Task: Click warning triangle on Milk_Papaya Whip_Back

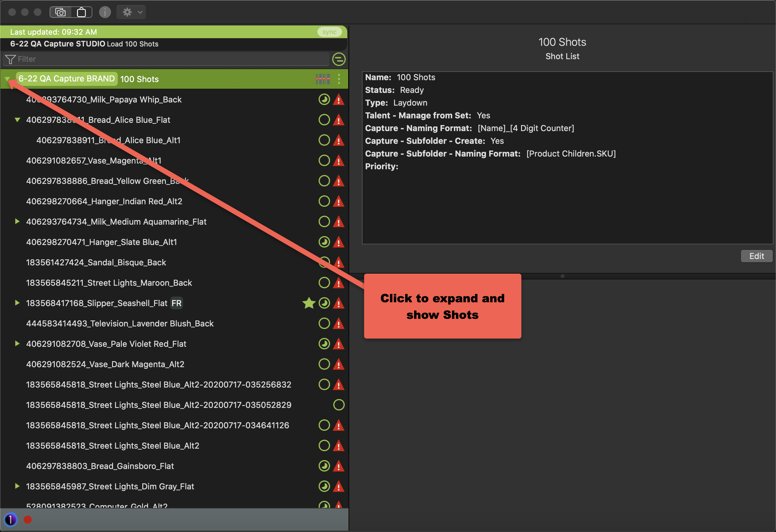Action: click(339, 100)
